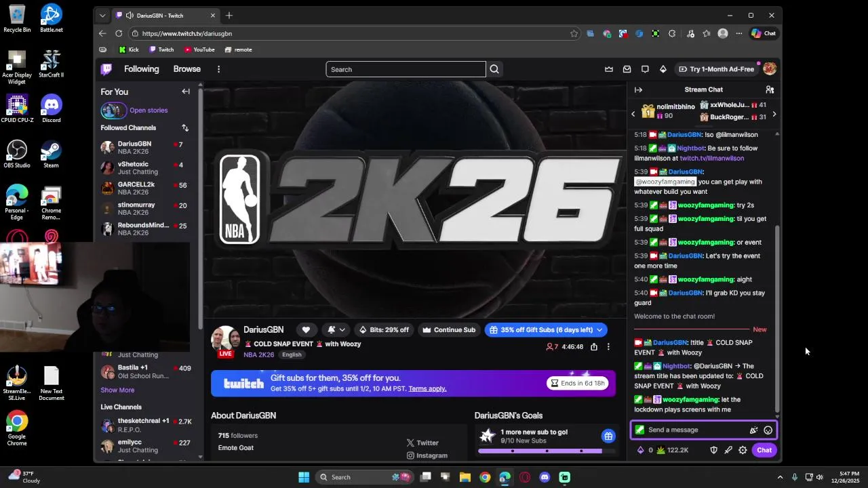Click Try 1-Month Ad-Free button
The height and width of the screenshot is (488, 868).
716,69
